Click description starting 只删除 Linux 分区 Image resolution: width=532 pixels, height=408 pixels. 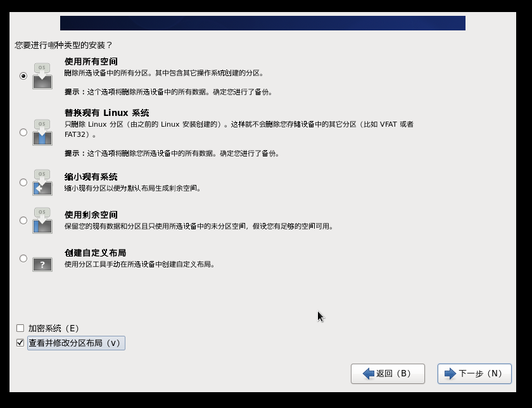tap(239, 129)
